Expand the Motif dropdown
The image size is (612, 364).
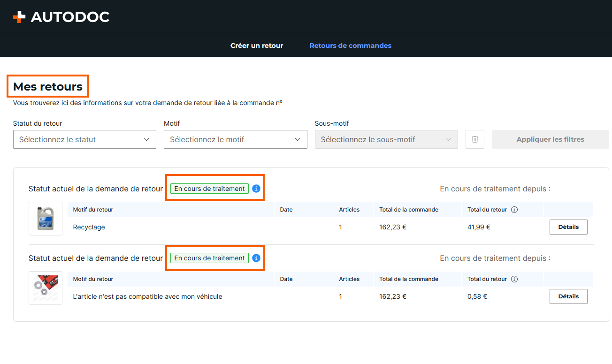coord(235,139)
